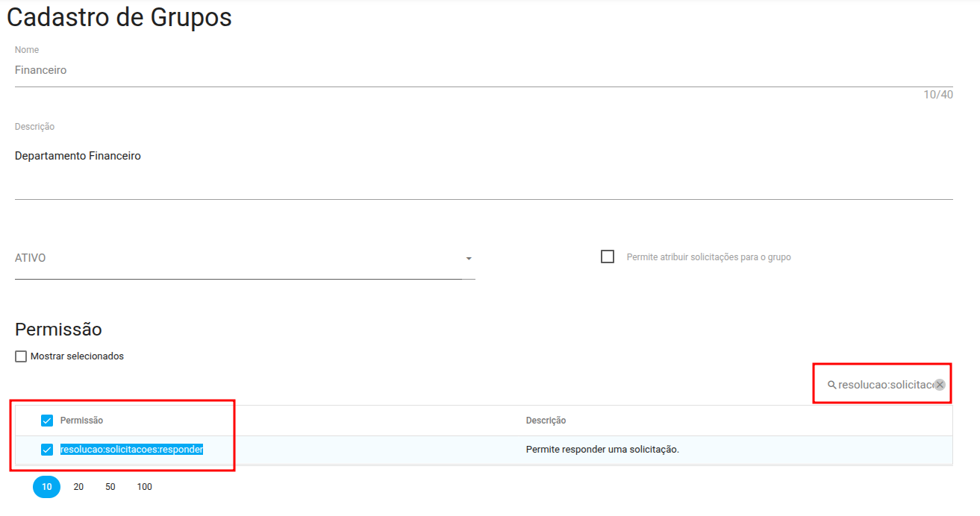Click the ATIVO dropdown arrow
980x516 pixels.
469,259
